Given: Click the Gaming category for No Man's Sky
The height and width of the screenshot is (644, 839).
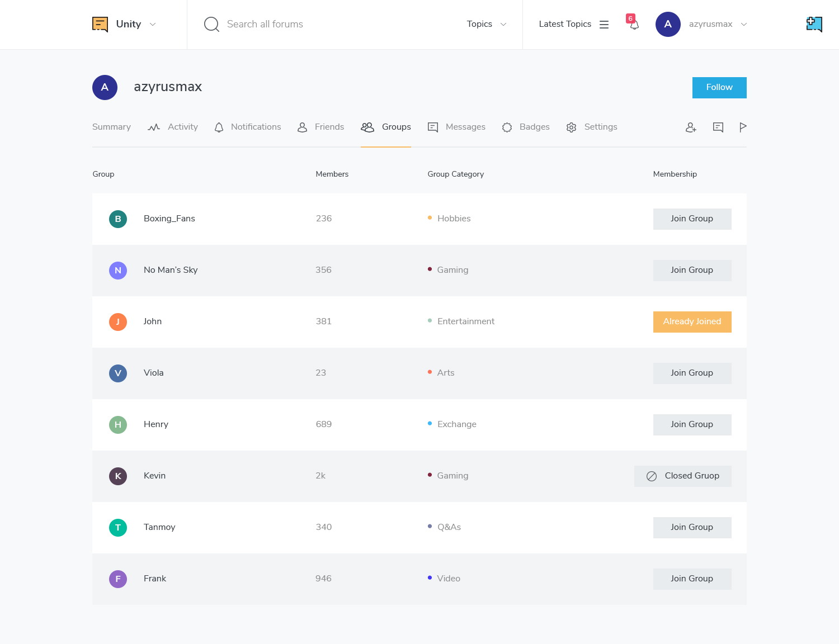Looking at the screenshot, I should 448,270.
